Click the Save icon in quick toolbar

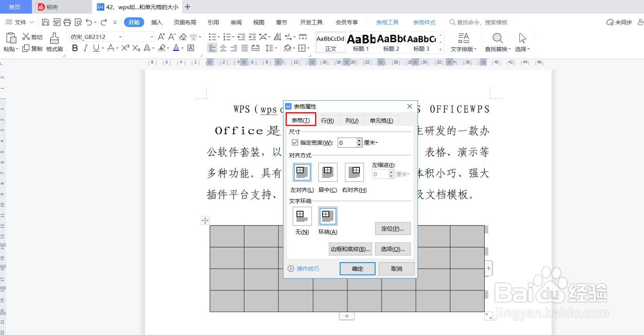(45, 22)
